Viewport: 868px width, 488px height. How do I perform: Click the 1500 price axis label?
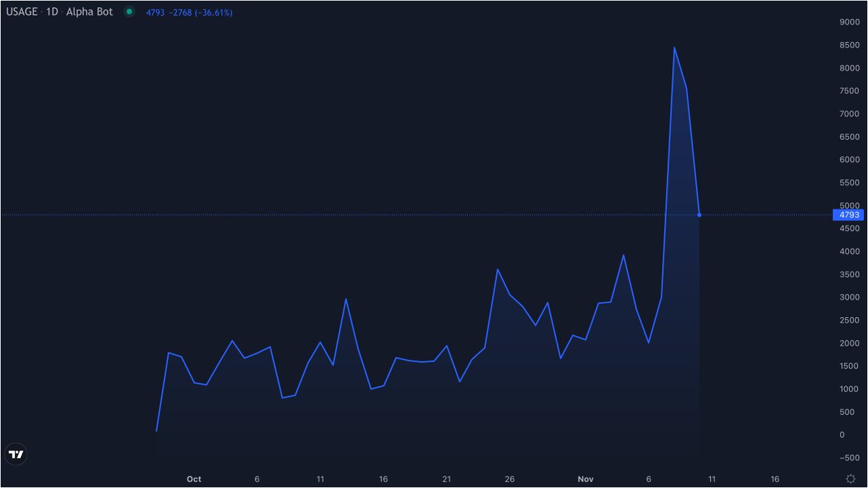point(849,366)
